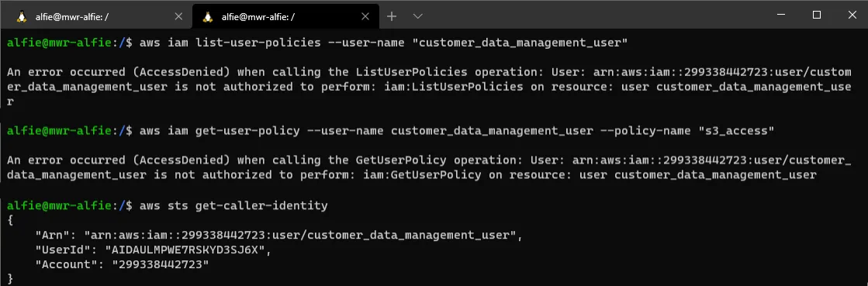
Task: Click the GetUserPolicy AccessDenied error text
Action: click(428, 167)
